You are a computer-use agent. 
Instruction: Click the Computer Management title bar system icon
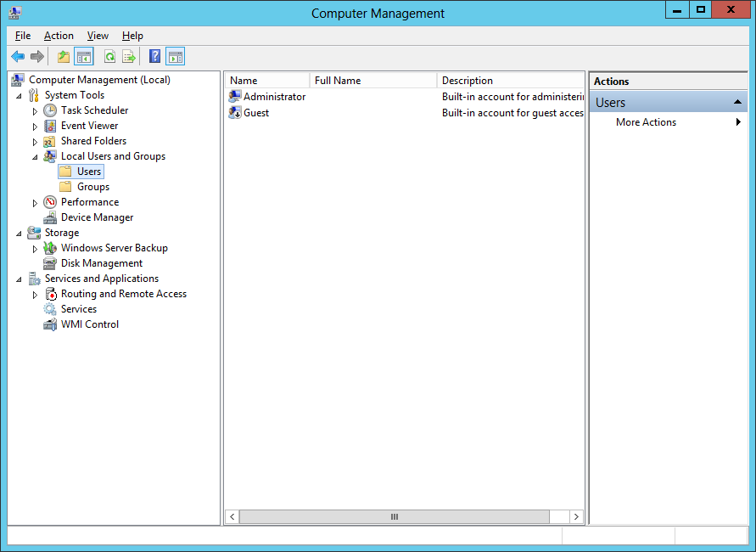click(x=14, y=13)
